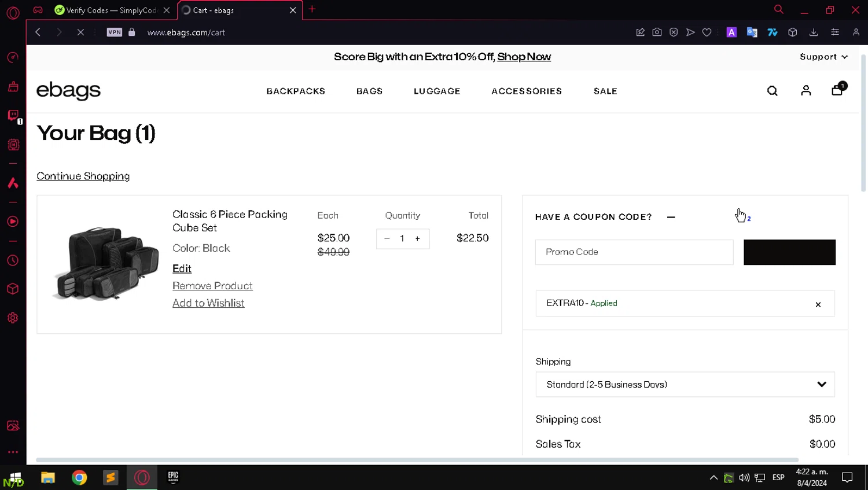Launch Chrome from the taskbar

pyautogui.click(x=79, y=477)
